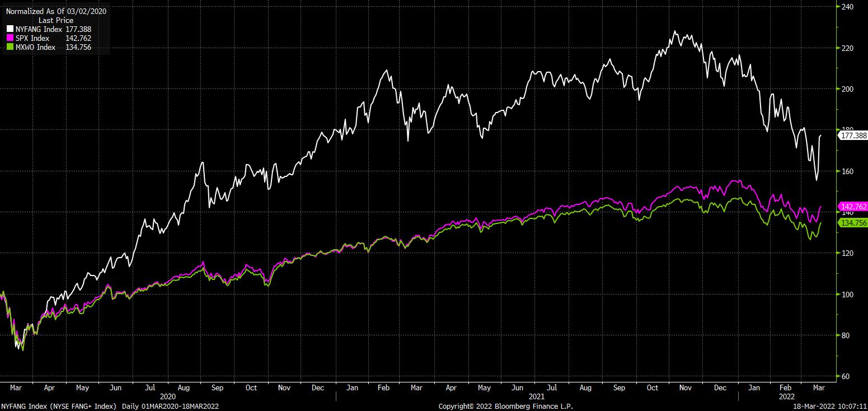Click the 80 value on the y-axis
Image resolution: width=868 pixels, height=411 pixels.
(x=845, y=335)
